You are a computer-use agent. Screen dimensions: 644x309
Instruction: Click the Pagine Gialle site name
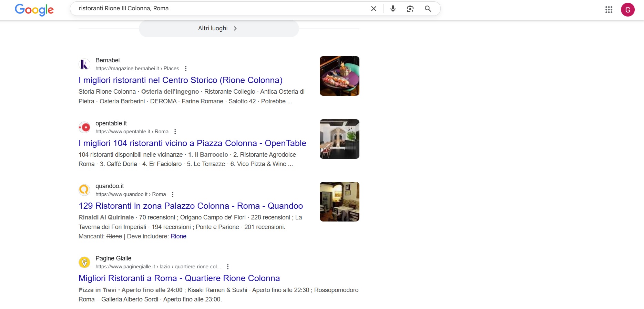tap(113, 258)
